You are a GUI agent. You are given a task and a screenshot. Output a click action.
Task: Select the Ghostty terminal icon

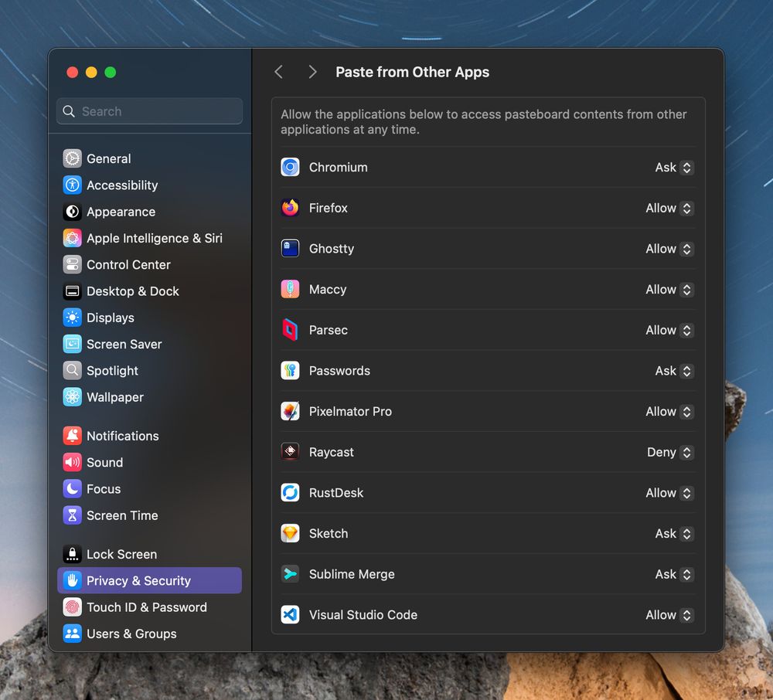click(290, 248)
